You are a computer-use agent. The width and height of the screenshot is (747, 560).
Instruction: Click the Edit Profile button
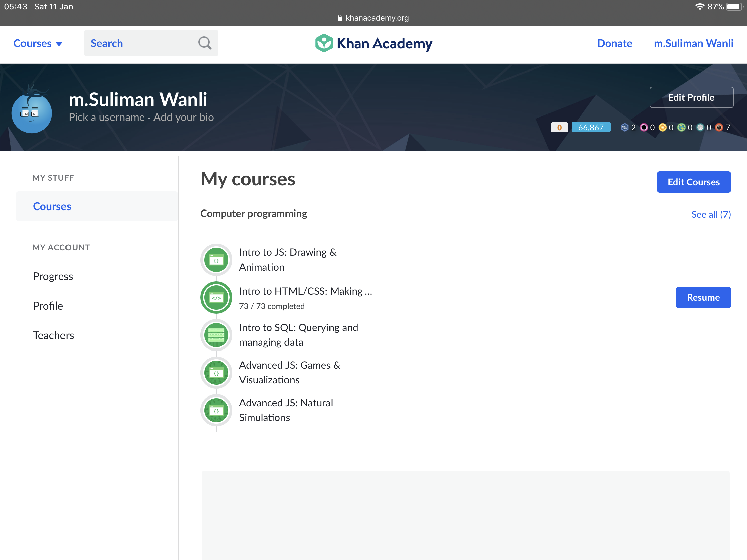(691, 97)
